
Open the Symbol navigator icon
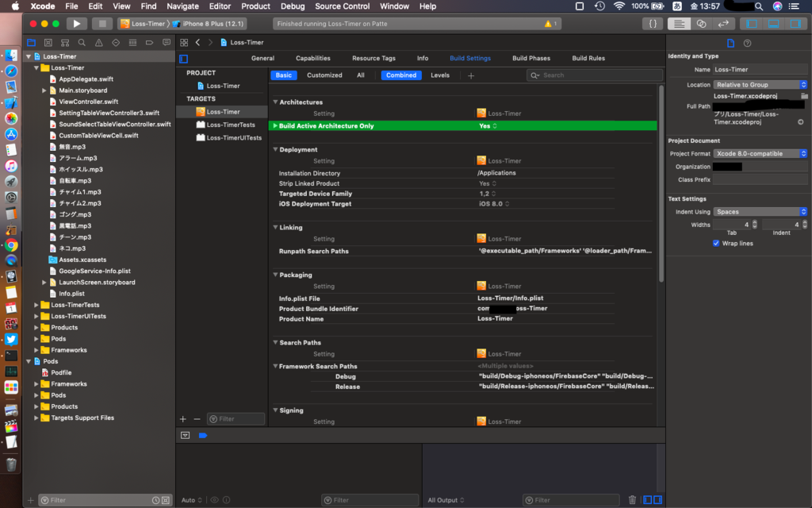click(65, 43)
